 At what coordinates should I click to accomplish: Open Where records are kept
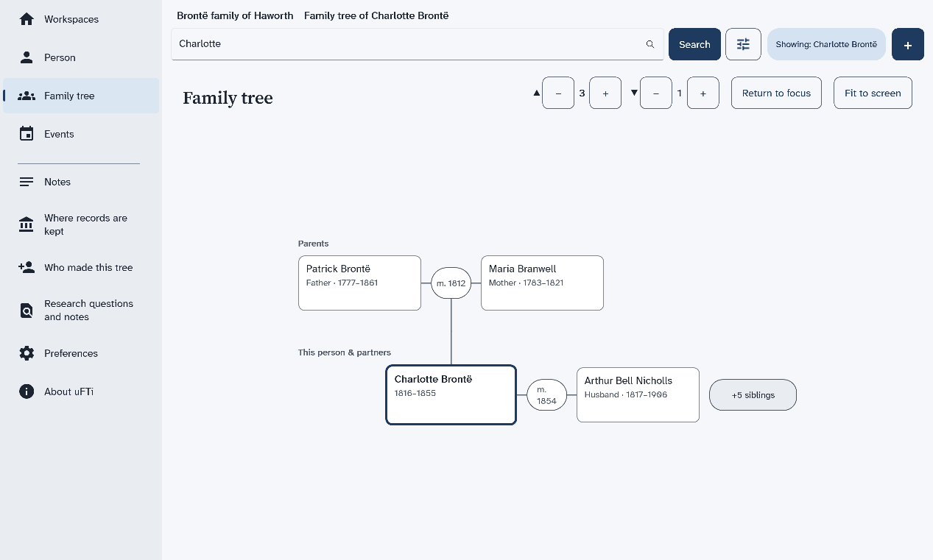click(x=81, y=224)
